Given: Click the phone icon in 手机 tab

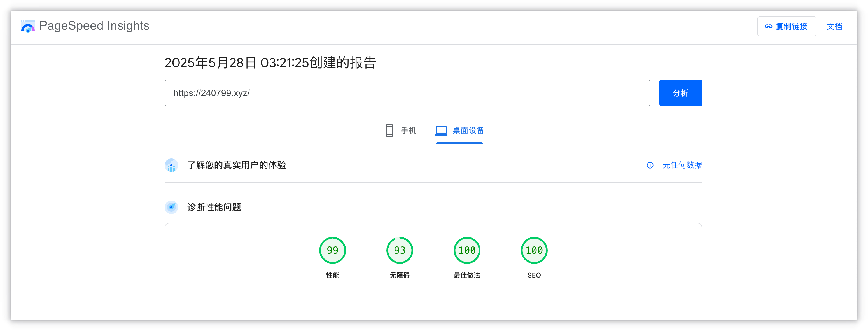Looking at the screenshot, I should (389, 130).
